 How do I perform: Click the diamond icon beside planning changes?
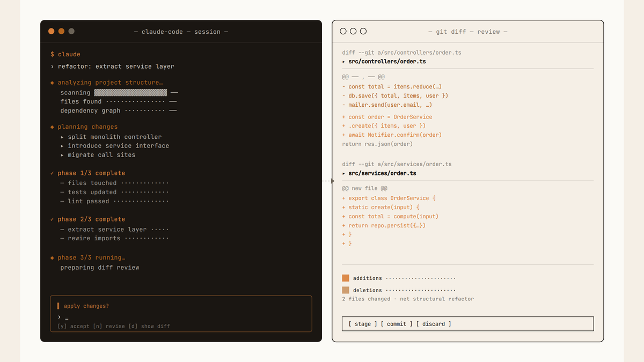52,127
